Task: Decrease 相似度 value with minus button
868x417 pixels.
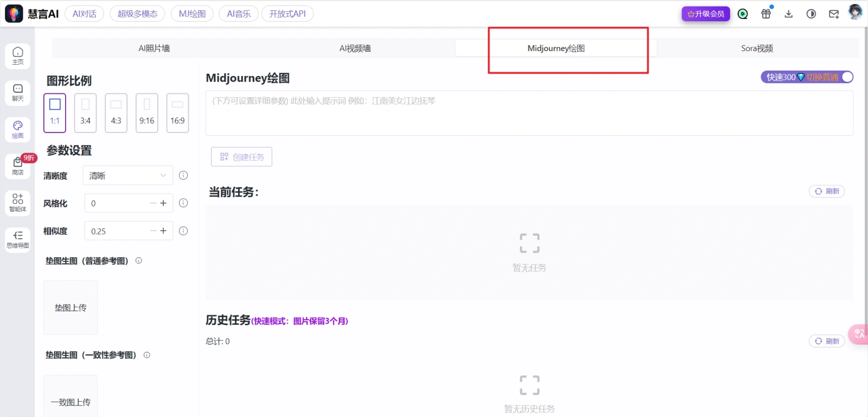Action: [x=153, y=231]
